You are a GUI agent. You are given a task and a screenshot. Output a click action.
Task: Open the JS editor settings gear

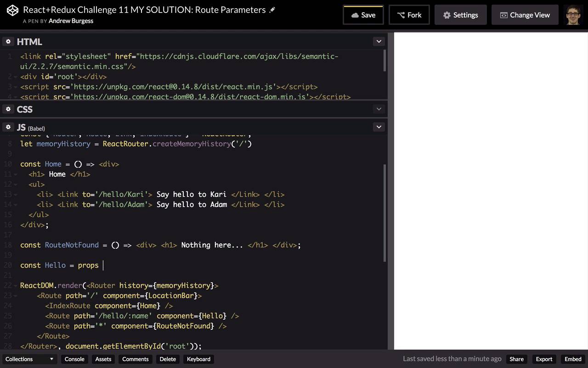(x=8, y=127)
